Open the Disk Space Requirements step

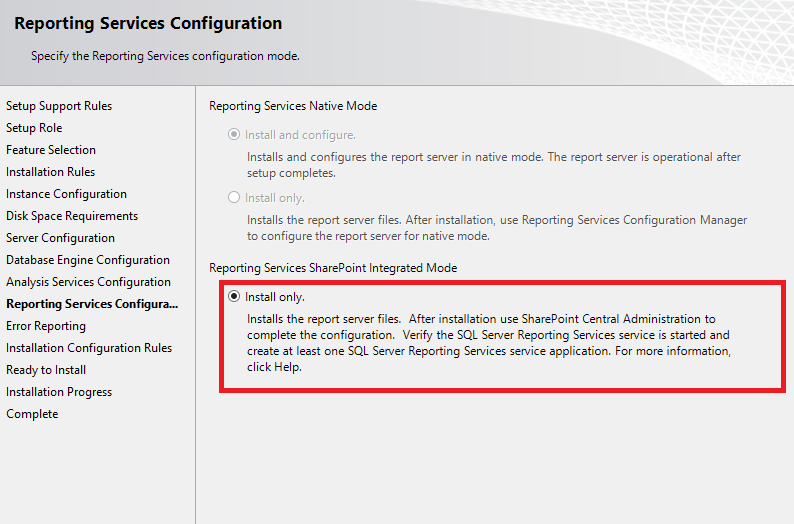(72, 216)
